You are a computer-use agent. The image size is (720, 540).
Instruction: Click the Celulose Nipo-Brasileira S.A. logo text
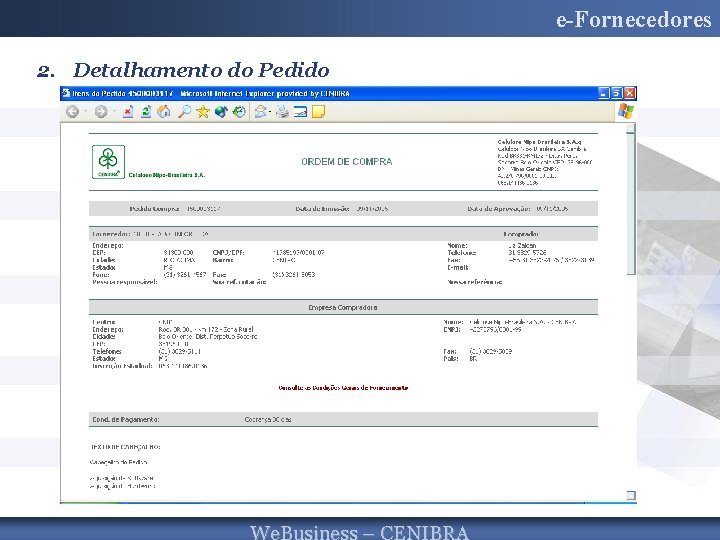(167, 175)
